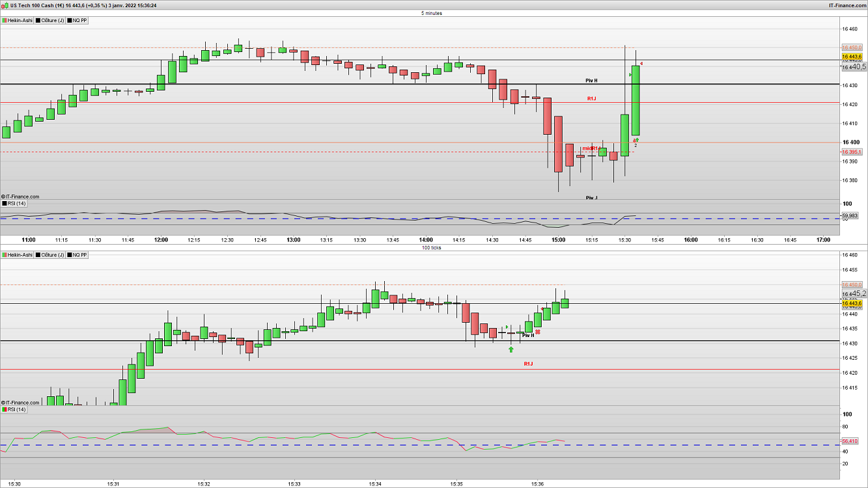This screenshot has width=868, height=488.
Task: Click the '5 minutes' timeframe header
Action: pos(431,13)
